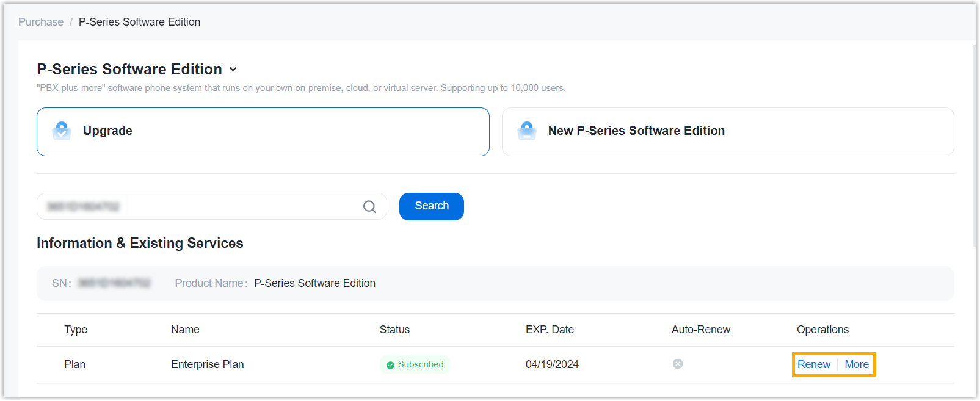This screenshot has height=401, width=980.
Task: Click the P-Series Software Edition breadcrumb
Action: (139, 22)
